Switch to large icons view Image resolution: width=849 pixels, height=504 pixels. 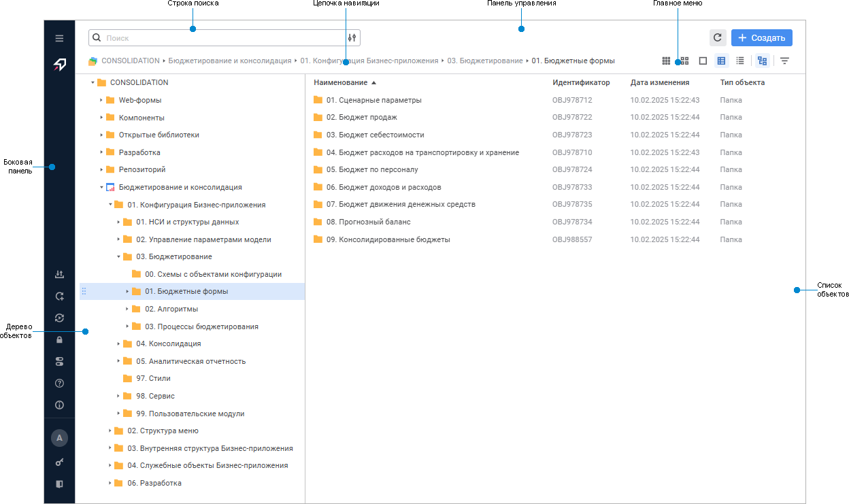703,60
